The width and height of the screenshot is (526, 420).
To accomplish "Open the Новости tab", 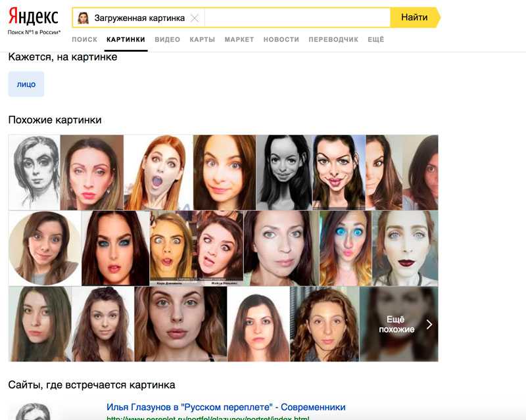I will [281, 39].
